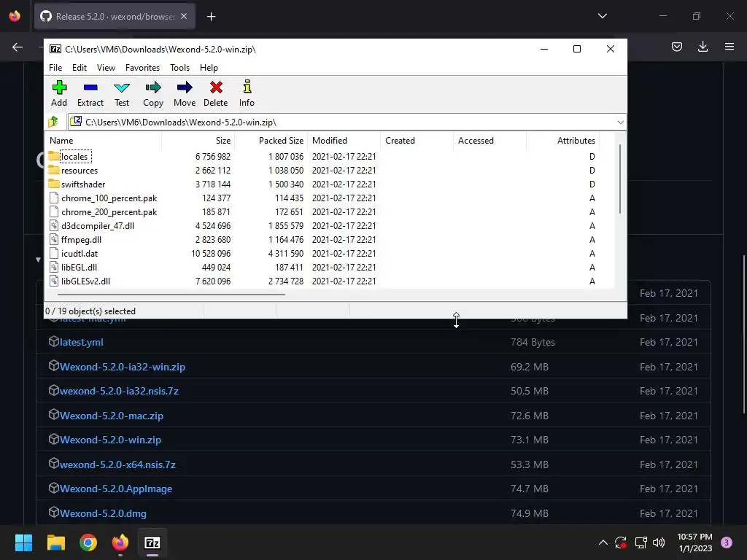Open the File menu in 7-Zip
Image resolution: width=747 pixels, height=560 pixels.
[55, 68]
